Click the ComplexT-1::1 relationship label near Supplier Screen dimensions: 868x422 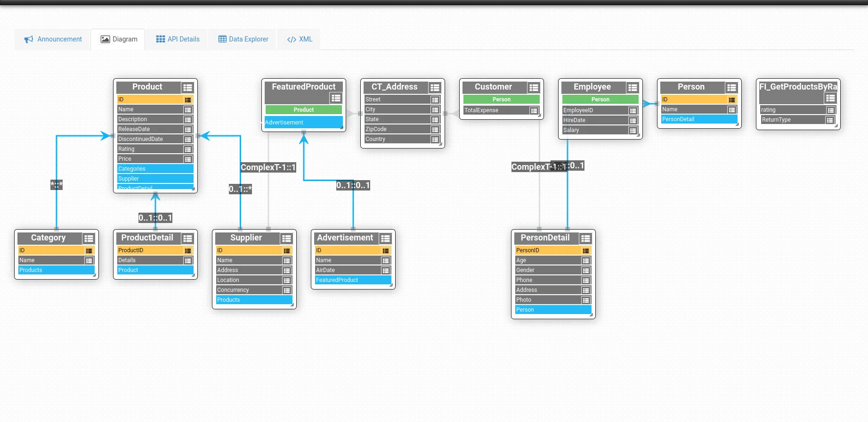[x=268, y=167]
